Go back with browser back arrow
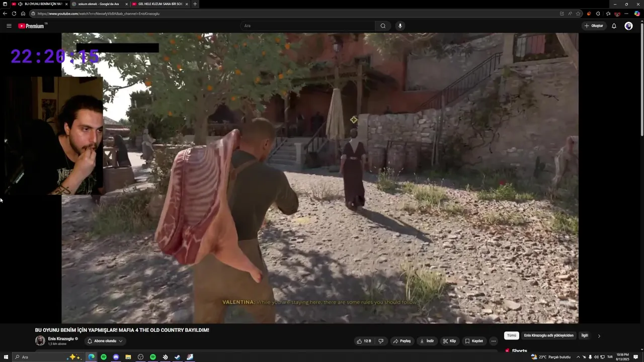The width and height of the screenshot is (644, 362). [5, 14]
